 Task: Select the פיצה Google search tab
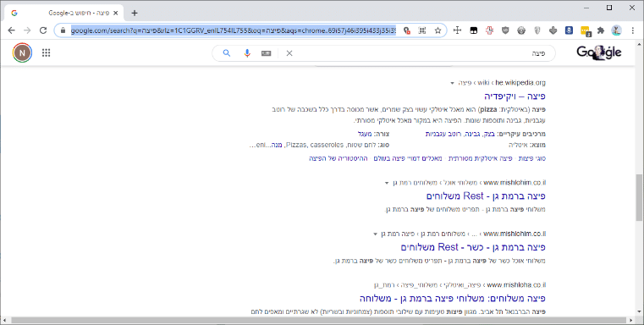tap(63, 14)
